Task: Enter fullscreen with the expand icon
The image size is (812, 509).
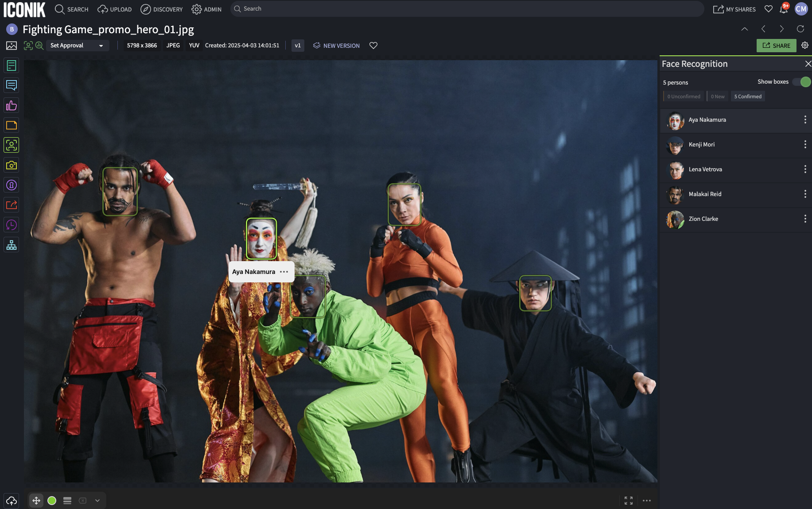Action: tap(628, 501)
